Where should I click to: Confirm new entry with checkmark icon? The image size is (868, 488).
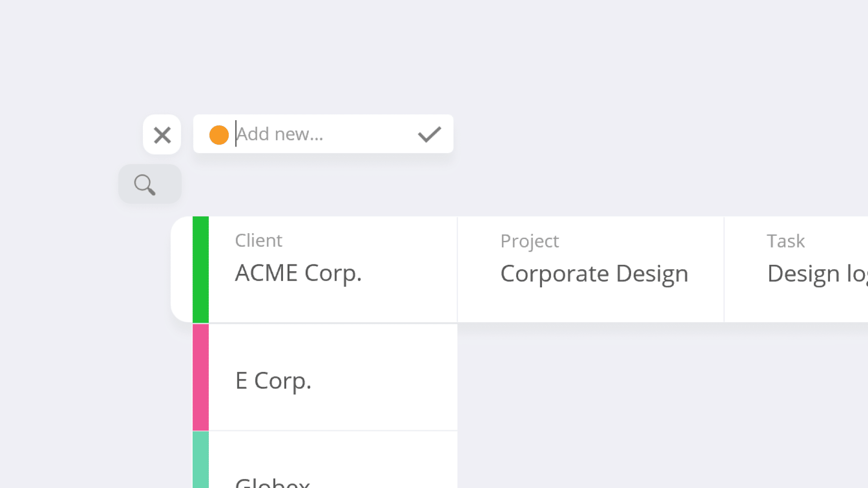(429, 134)
